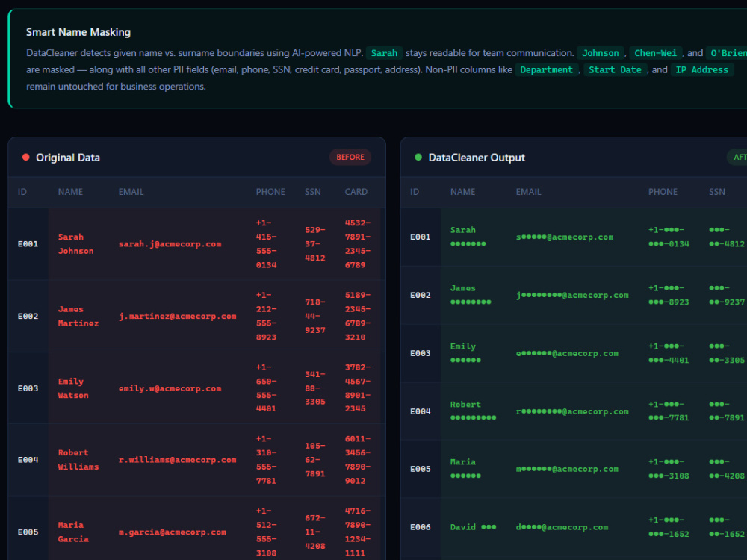Click masked David name in output table
Viewport: 747px width, 560px height.
click(474, 527)
